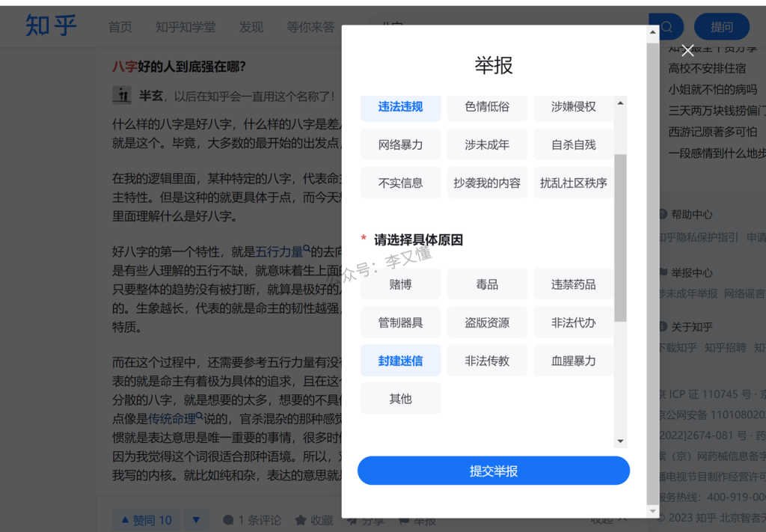The width and height of the screenshot is (766, 532).
Task: Select 抄袭我的内容 report category
Action: (487, 183)
